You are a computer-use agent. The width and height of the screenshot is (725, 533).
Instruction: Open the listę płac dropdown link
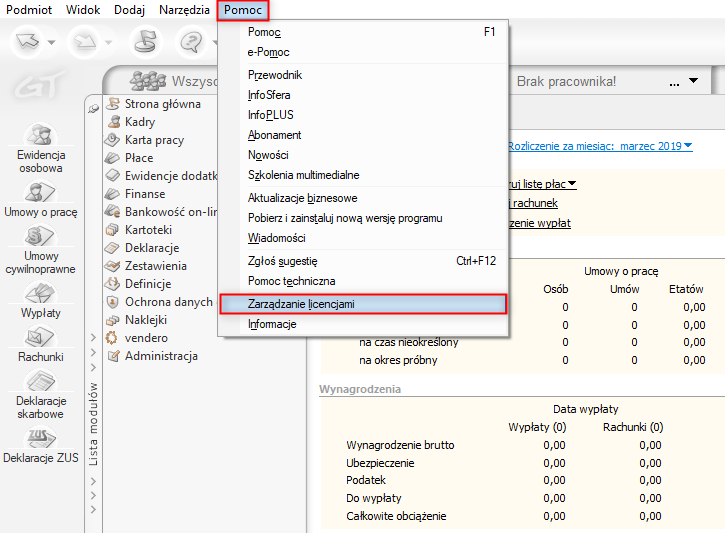542,184
